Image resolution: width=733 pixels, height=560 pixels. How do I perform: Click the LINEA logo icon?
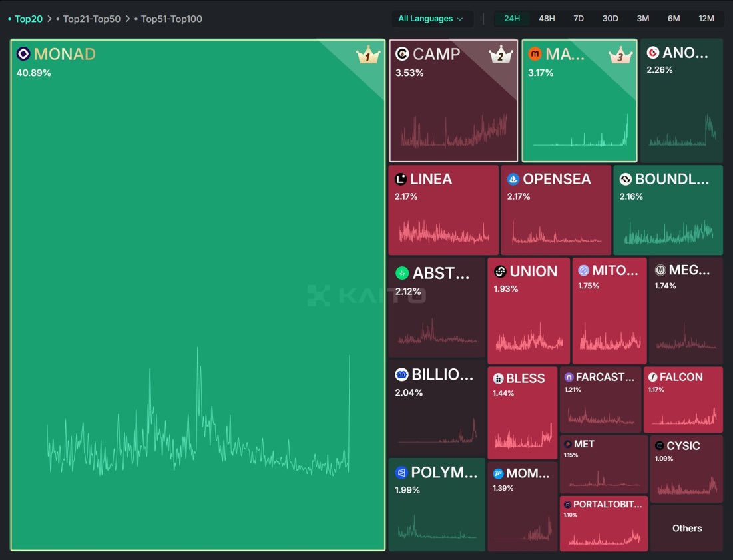[x=401, y=179]
